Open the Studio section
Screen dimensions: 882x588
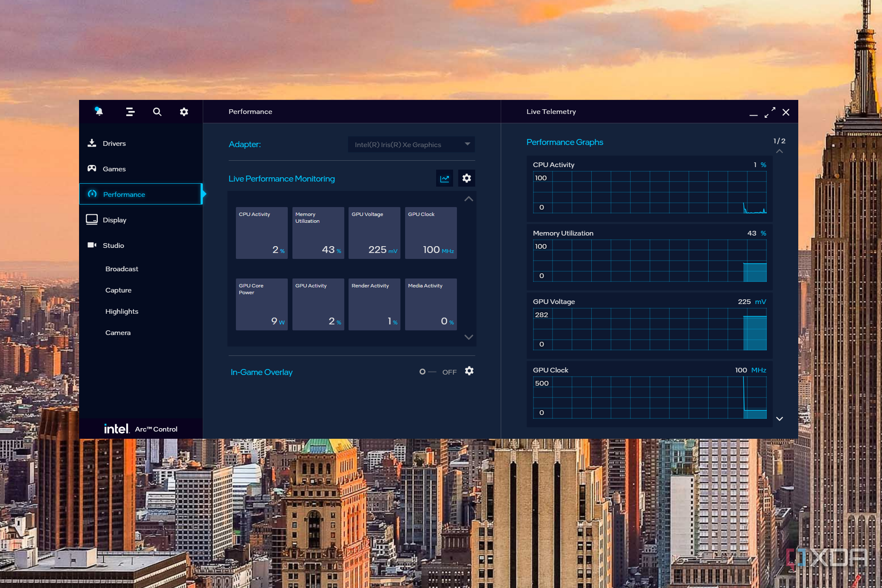141,245
